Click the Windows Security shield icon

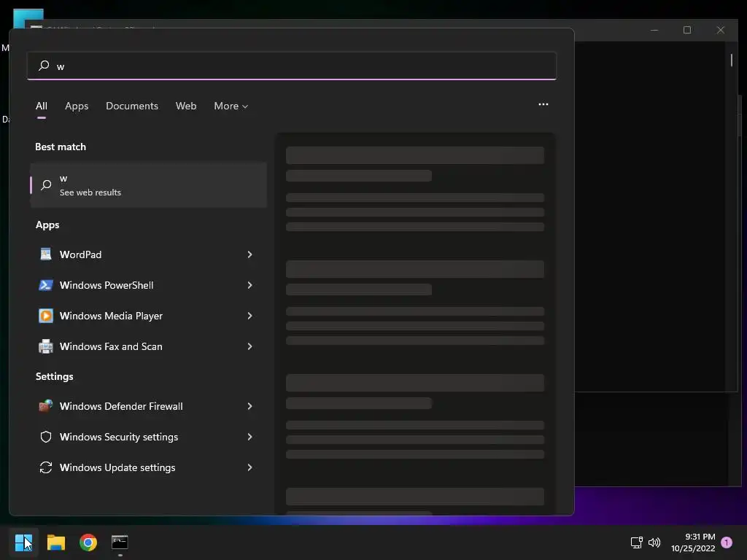[46, 437]
